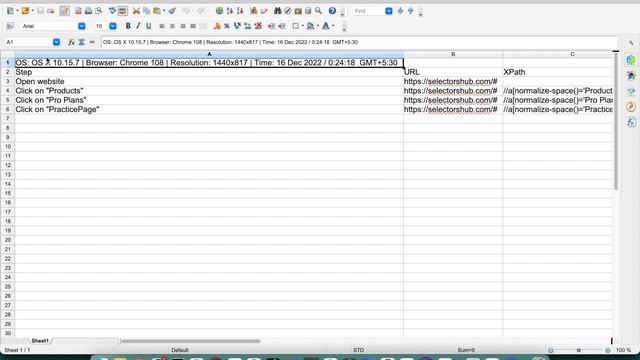Viewport: 640px width, 360px height.
Task: Toggle AutoSpellcheck ABC button
Action: point(122,11)
